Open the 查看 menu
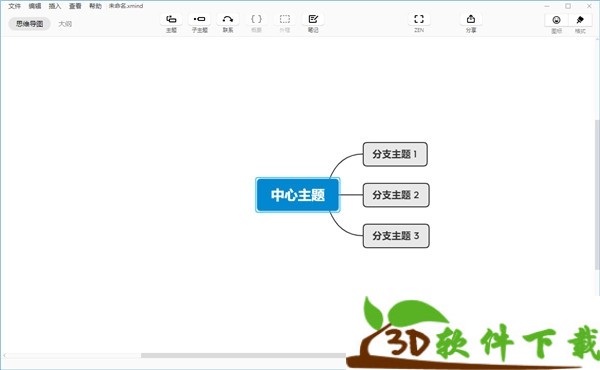 75,6
